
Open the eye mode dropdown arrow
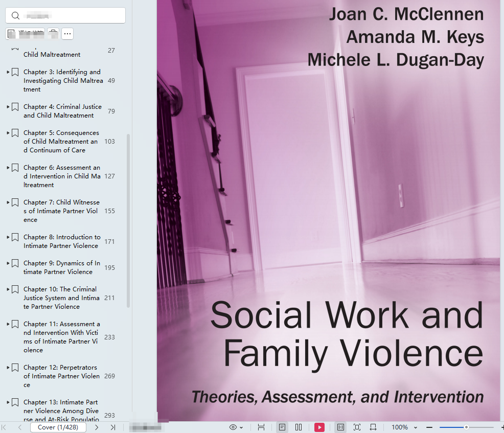pos(241,427)
